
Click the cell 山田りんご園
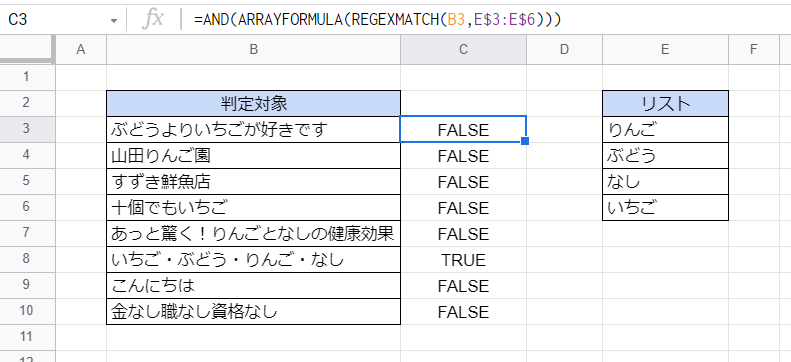(254, 155)
